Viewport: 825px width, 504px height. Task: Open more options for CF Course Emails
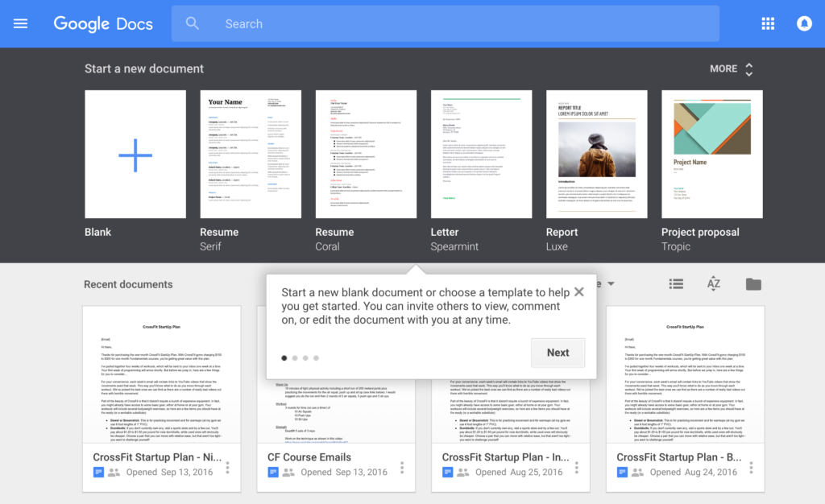[402, 468]
